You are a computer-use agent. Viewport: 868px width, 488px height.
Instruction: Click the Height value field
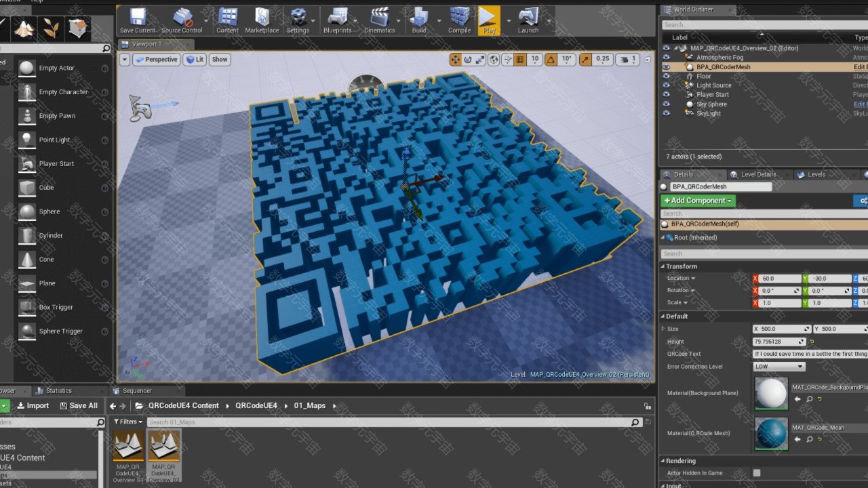point(779,342)
